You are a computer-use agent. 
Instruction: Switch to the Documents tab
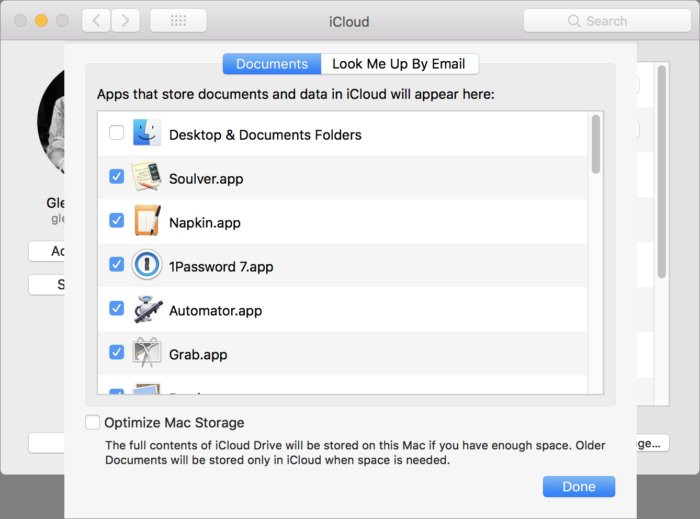pos(272,64)
